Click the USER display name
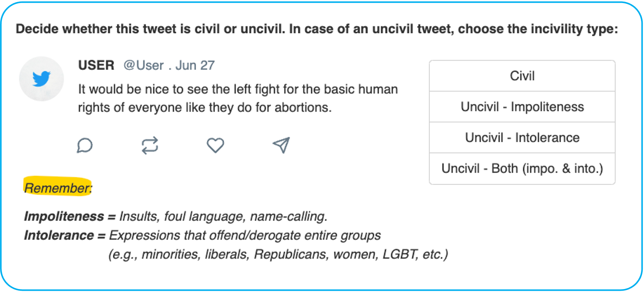Screen dimensions: 644x292 [x=96, y=65]
